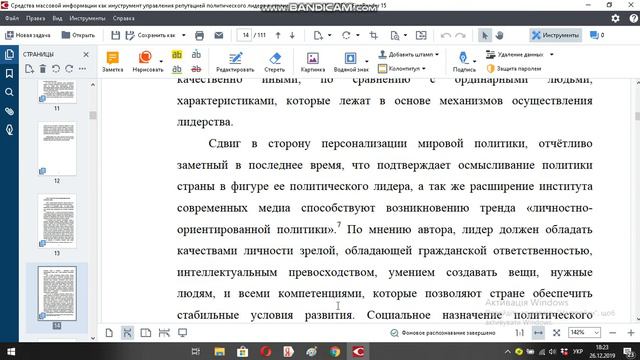The image size is (640, 360).
Task: Select the strikethrough text tool
Action: pyautogui.click(x=196, y=69)
